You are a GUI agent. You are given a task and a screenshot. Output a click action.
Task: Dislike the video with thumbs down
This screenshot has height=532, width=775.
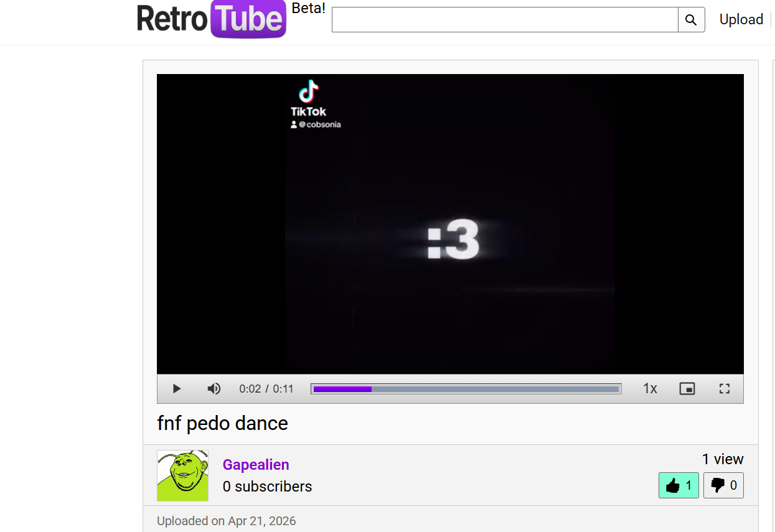[723, 485]
